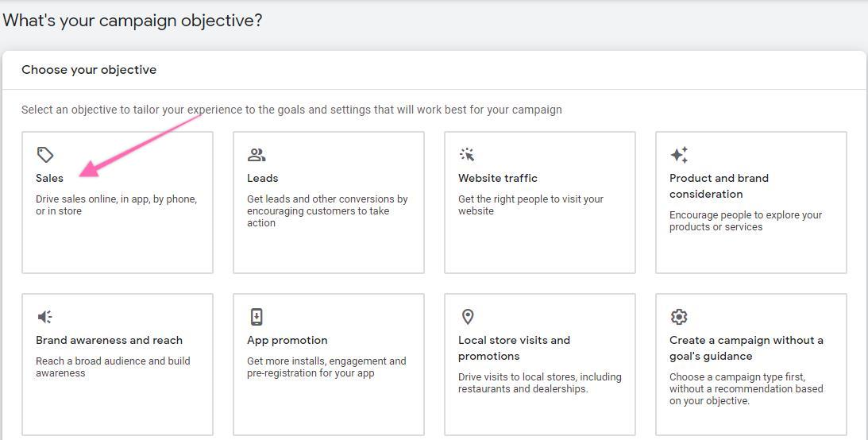Choose Brand awareness and reach heading

click(109, 340)
